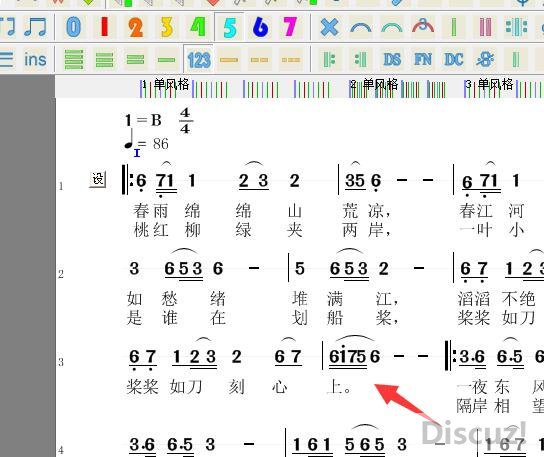The height and width of the screenshot is (457, 544).
Task: Click the blue X delete icon
Action: click(329, 27)
